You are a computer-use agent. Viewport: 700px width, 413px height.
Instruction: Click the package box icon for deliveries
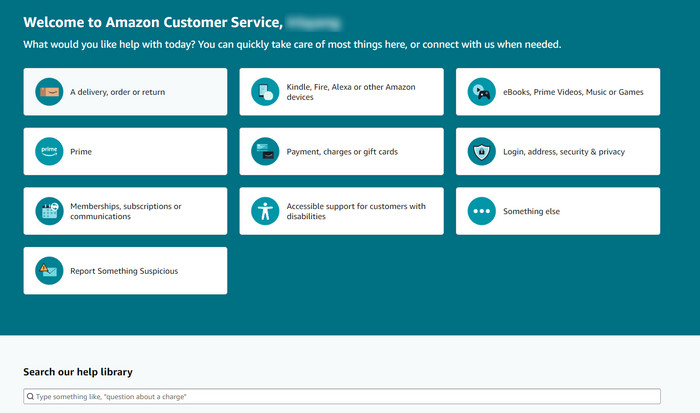49,92
